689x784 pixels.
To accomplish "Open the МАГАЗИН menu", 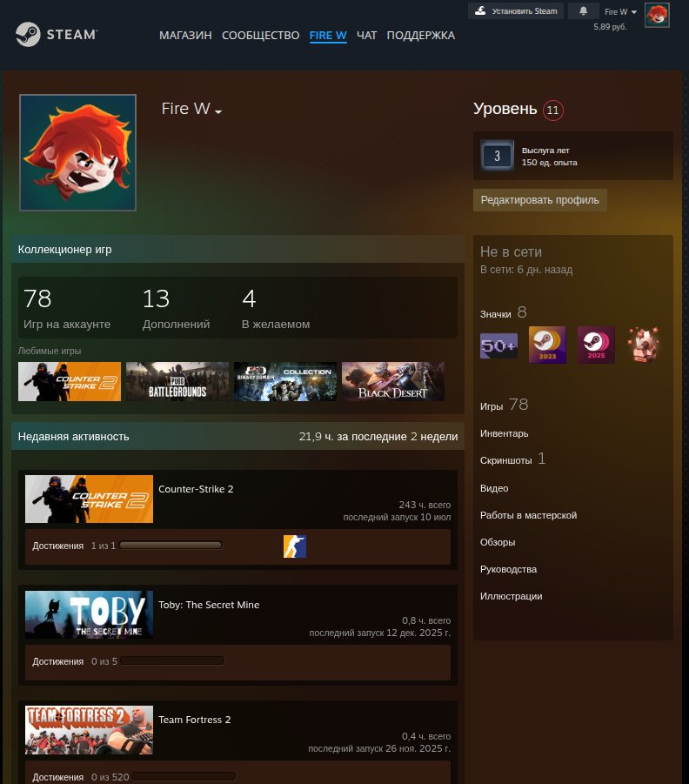I will (x=185, y=36).
